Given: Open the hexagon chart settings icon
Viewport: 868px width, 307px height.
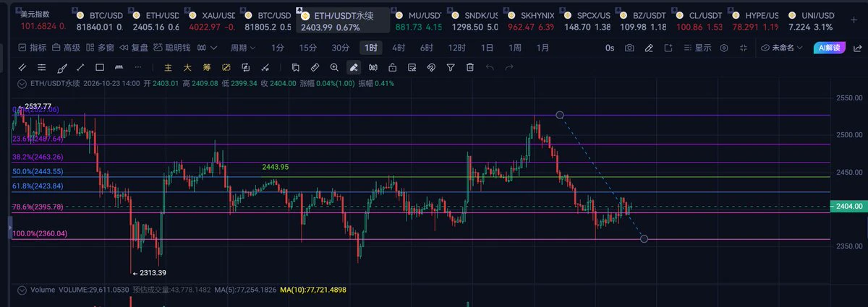Looking at the screenshot, I should click(724, 48).
